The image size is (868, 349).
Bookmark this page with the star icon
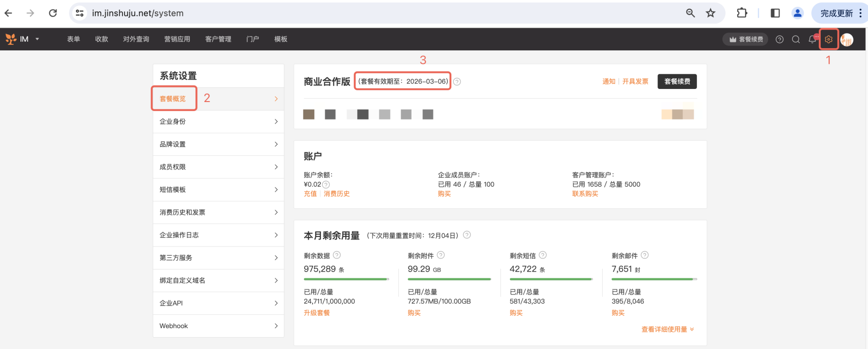pos(710,13)
